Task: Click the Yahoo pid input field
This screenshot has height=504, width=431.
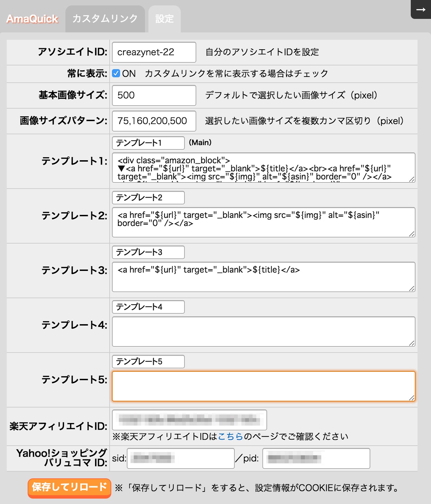Action: pos(316,458)
